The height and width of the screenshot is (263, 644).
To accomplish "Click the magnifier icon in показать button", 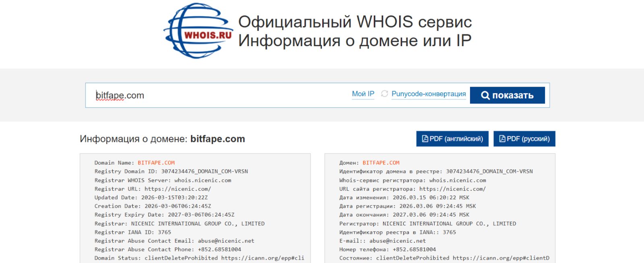I will [485, 95].
